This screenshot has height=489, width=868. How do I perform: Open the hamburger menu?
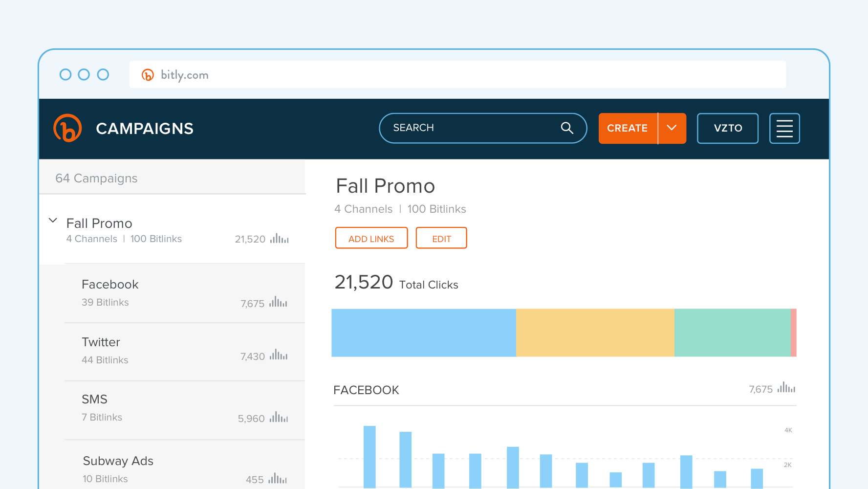(784, 129)
